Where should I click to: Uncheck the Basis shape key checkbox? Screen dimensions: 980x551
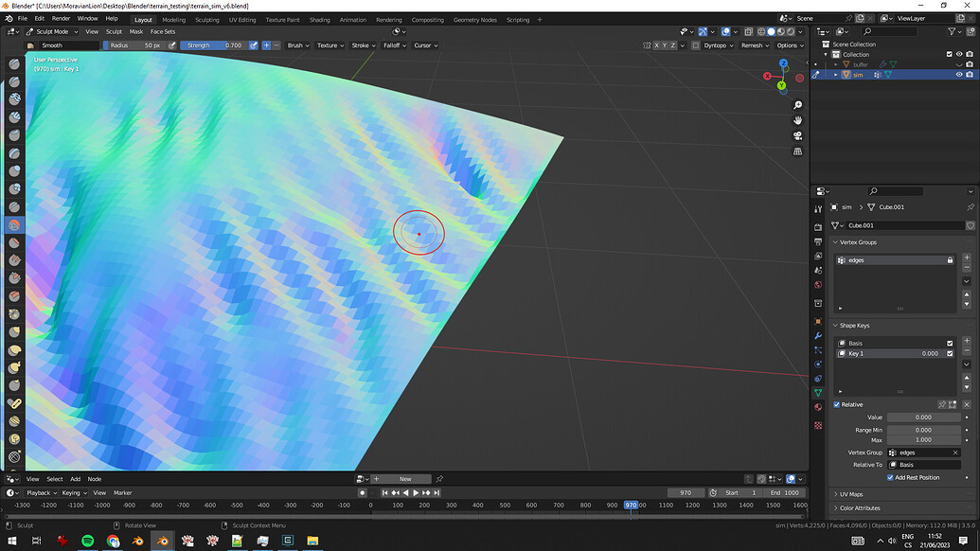click(x=950, y=343)
